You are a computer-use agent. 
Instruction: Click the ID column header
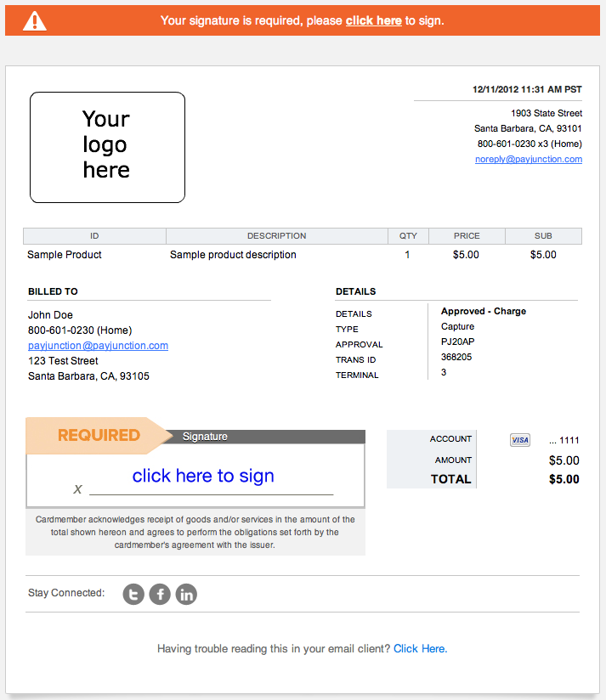94,236
